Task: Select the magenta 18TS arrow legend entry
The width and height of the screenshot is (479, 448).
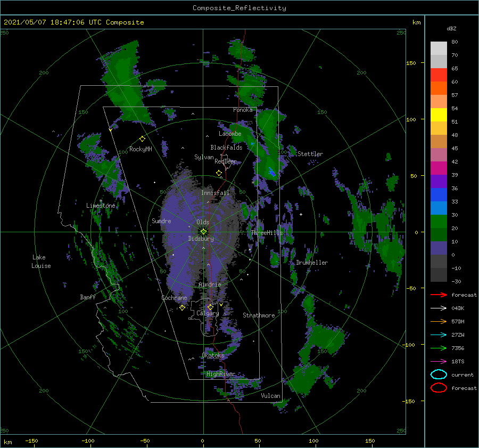Action: pyautogui.click(x=439, y=362)
